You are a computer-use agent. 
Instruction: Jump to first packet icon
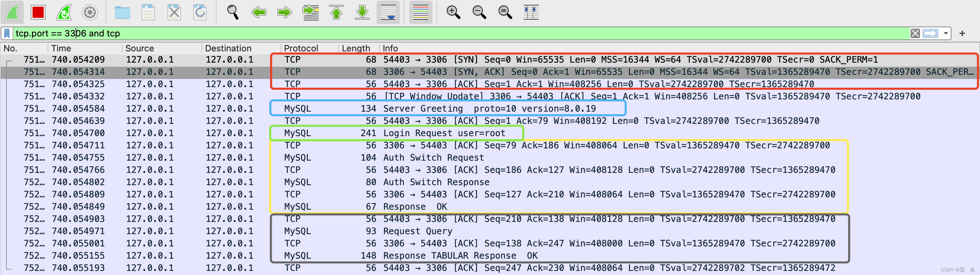coord(336,12)
